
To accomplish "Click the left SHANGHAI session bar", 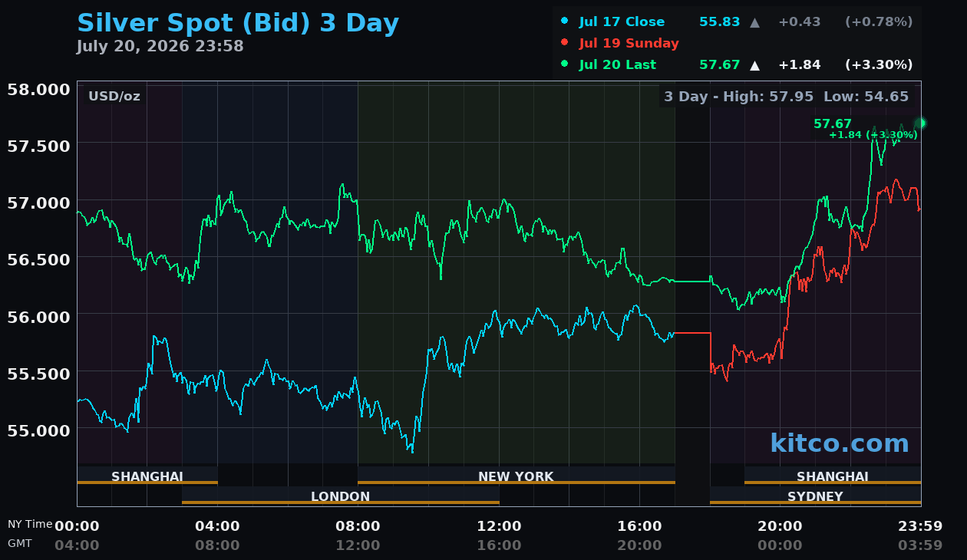I will coord(147,476).
